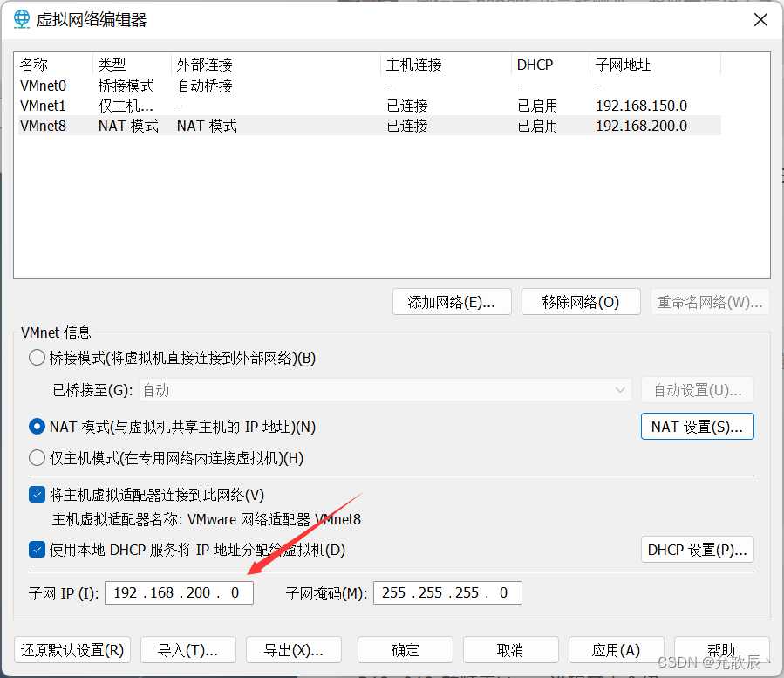Open DHCP 设置(P)... dialog
The width and height of the screenshot is (784, 678).
point(698,550)
